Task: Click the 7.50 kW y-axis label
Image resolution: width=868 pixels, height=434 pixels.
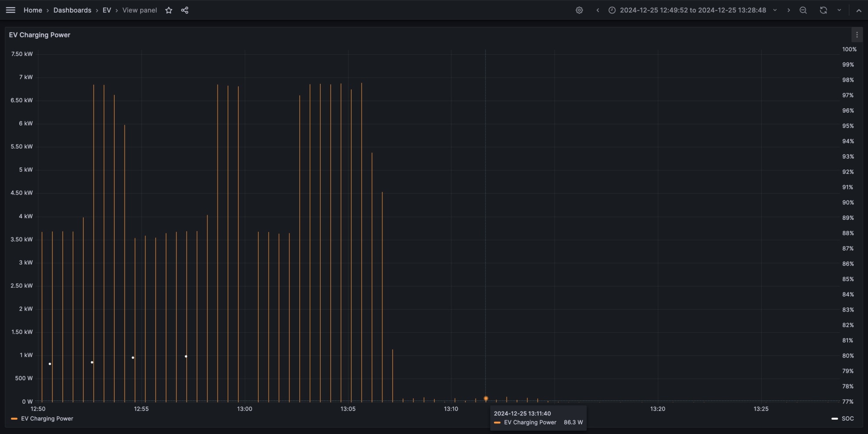Action: pos(22,54)
